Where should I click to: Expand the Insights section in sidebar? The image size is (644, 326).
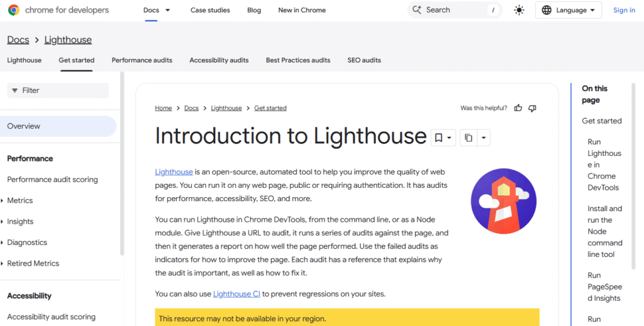[2, 222]
